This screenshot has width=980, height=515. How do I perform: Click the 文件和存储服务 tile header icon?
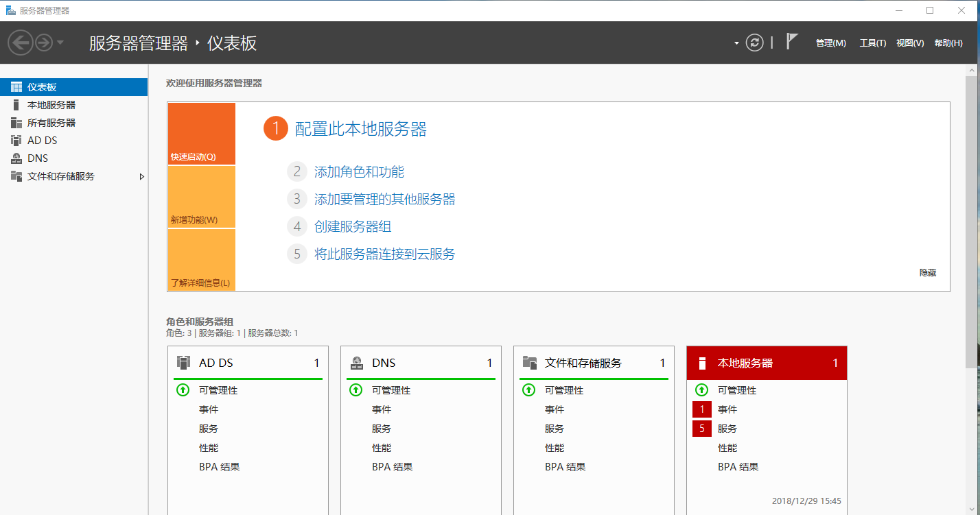[x=529, y=363]
